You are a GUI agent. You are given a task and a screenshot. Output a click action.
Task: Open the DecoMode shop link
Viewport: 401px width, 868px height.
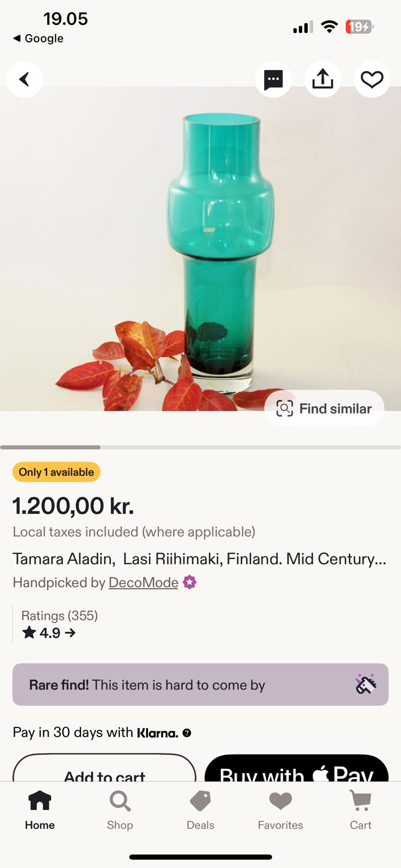[x=143, y=583]
